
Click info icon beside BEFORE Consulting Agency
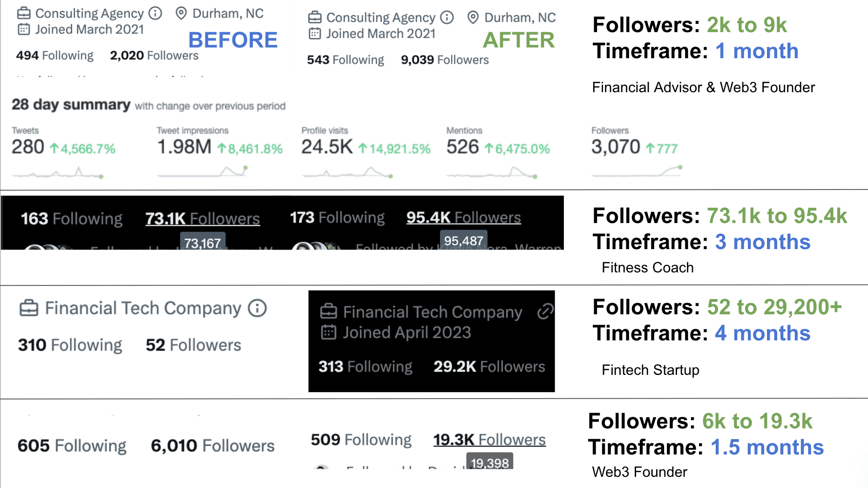[155, 13]
